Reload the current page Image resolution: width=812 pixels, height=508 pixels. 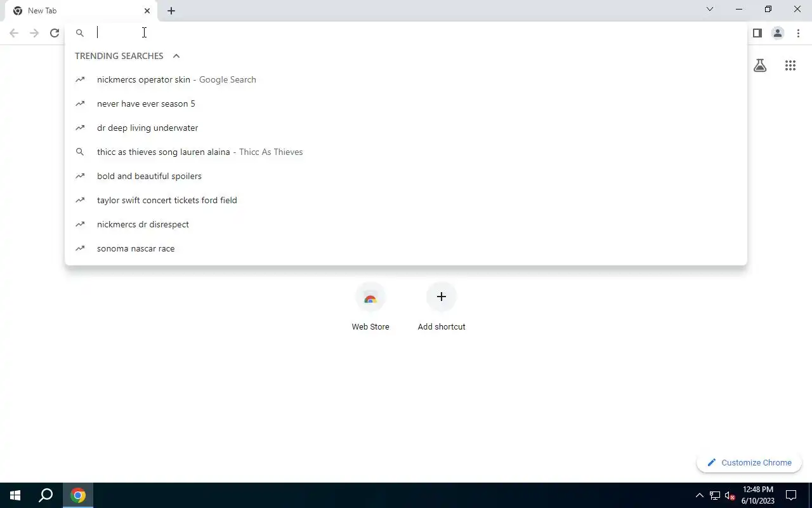pyautogui.click(x=55, y=33)
